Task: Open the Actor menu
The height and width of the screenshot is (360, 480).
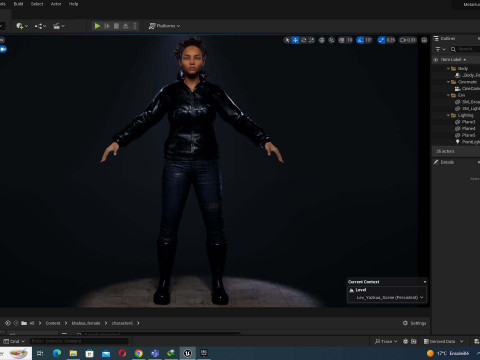Action: coord(56,4)
